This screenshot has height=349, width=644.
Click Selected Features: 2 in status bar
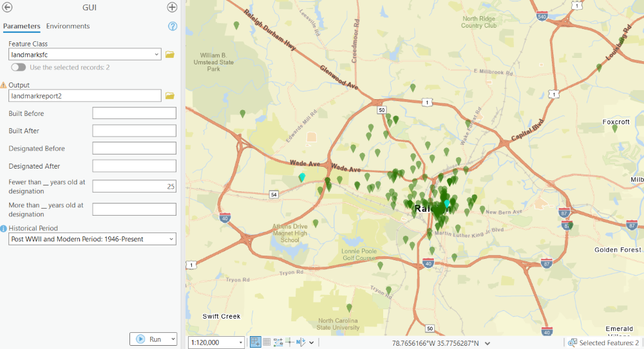(x=604, y=343)
